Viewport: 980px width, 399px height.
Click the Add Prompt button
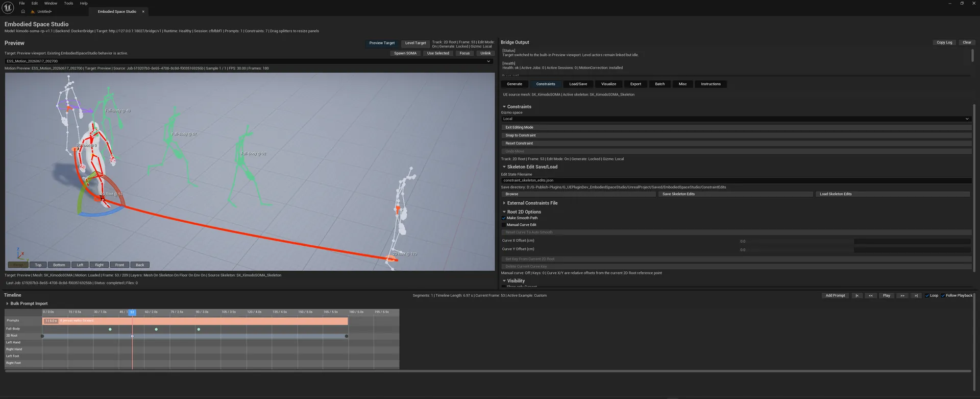click(835, 295)
